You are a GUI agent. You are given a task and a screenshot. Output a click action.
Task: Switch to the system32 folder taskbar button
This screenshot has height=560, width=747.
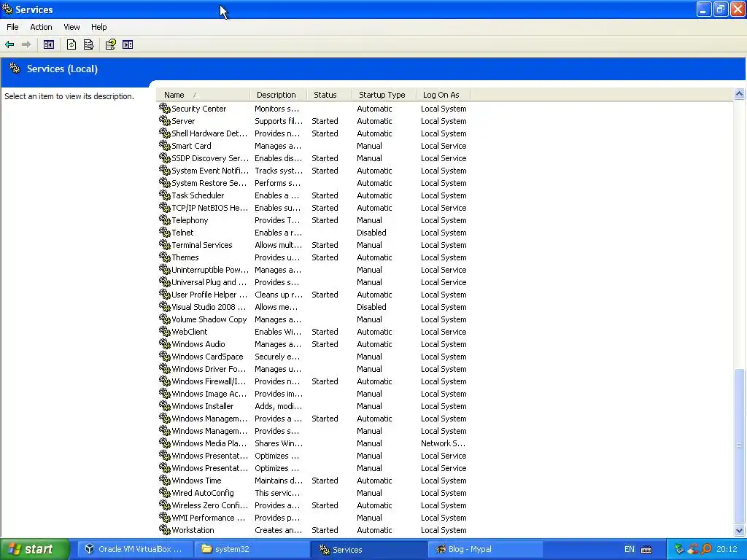(251, 549)
